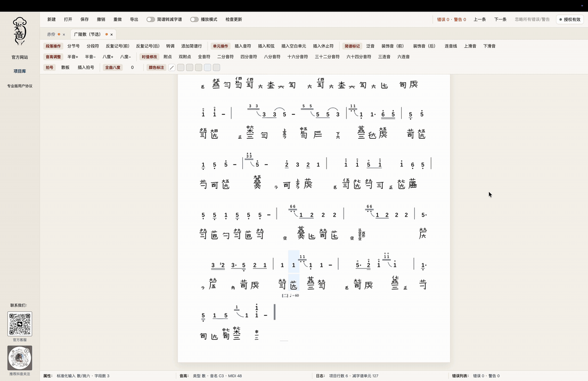Switch to the 赤伶 tab
Viewport: 588px width, 381px height.
click(51, 34)
